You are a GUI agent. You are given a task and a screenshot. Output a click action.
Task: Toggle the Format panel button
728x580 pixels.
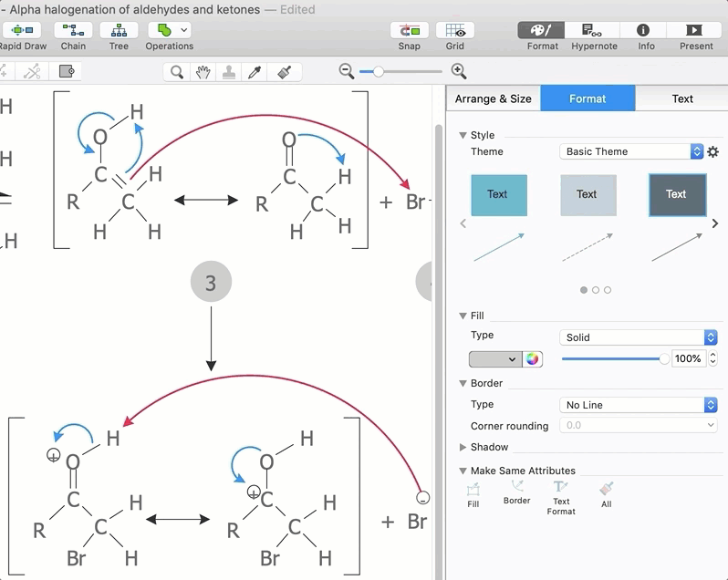pyautogui.click(x=541, y=31)
